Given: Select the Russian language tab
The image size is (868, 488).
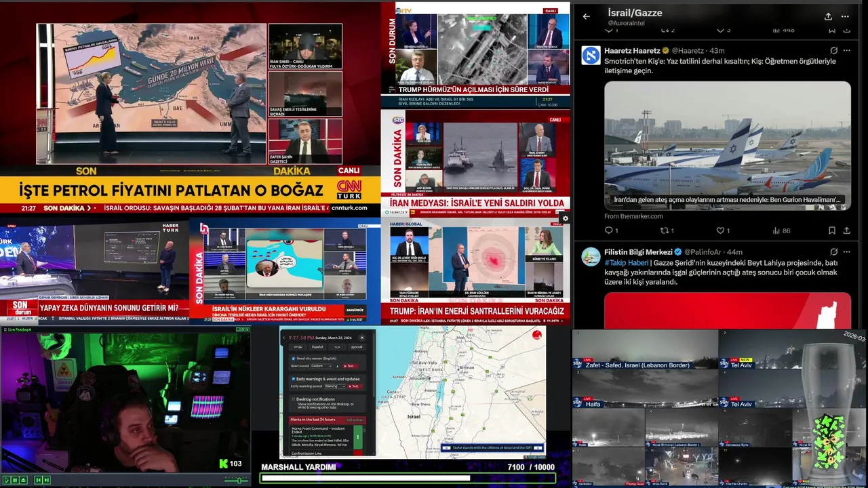Looking at the screenshot, I should [357, 347].
